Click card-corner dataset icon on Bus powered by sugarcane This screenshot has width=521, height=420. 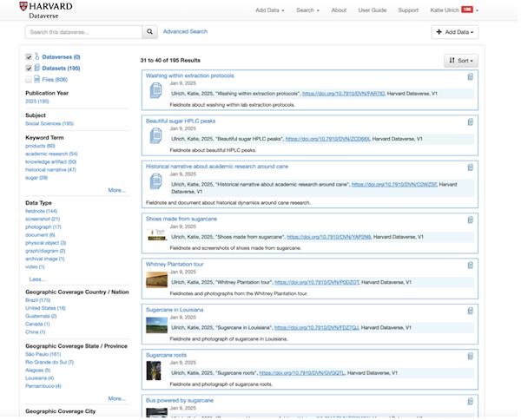pos(470,402)
